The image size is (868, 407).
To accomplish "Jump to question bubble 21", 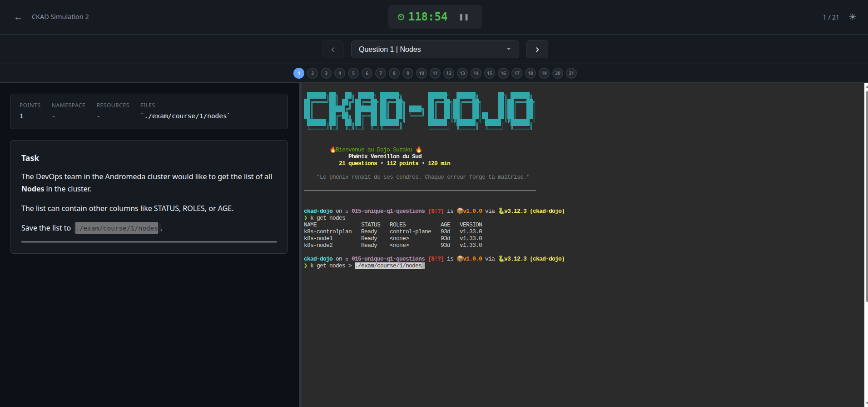I will pos(571,73).
